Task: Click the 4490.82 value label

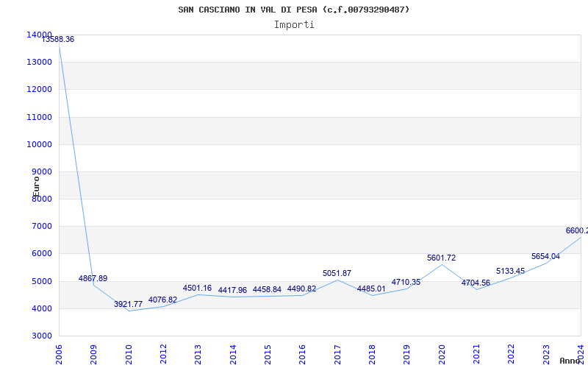Action: pos(301,289)
